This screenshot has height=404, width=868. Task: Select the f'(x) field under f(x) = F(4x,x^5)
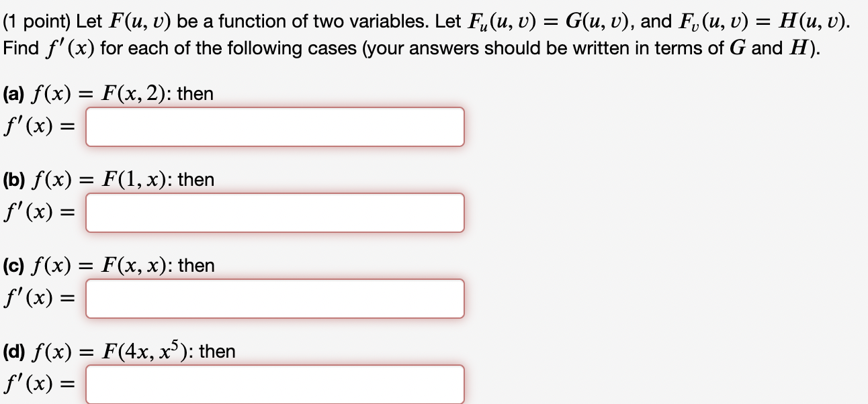[x=275, y=384]
